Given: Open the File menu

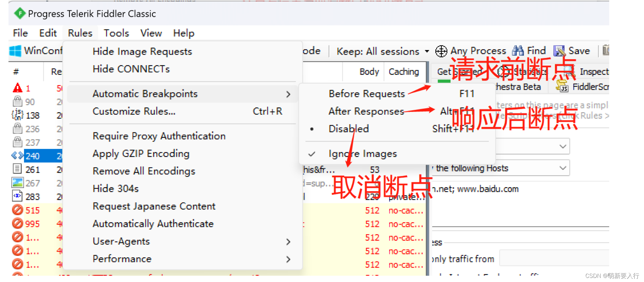Looking at the screenshot, I should tap(20, 33).
